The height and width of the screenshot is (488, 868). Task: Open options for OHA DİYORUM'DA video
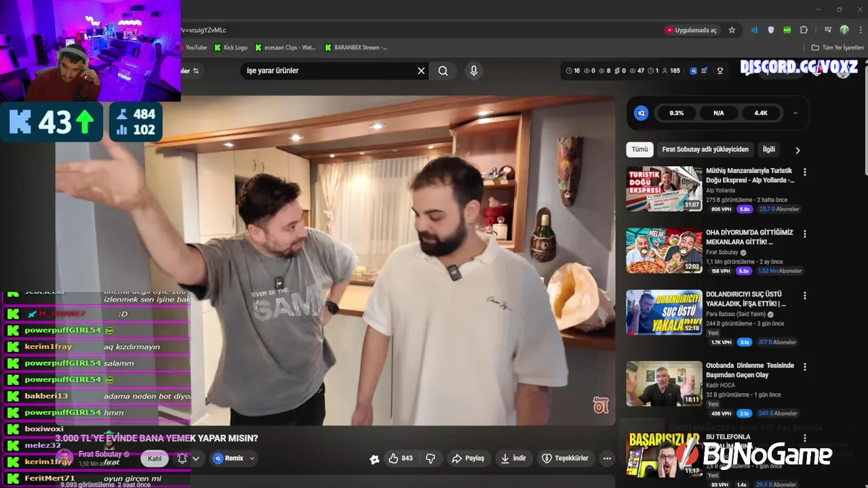click(x=805, y=234)
